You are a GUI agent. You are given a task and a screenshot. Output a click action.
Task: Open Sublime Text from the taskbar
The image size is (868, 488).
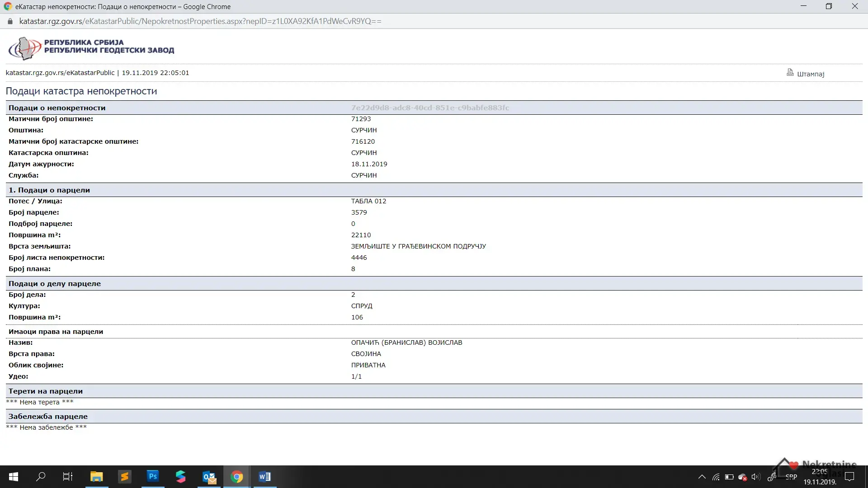[x=124, y=477]
